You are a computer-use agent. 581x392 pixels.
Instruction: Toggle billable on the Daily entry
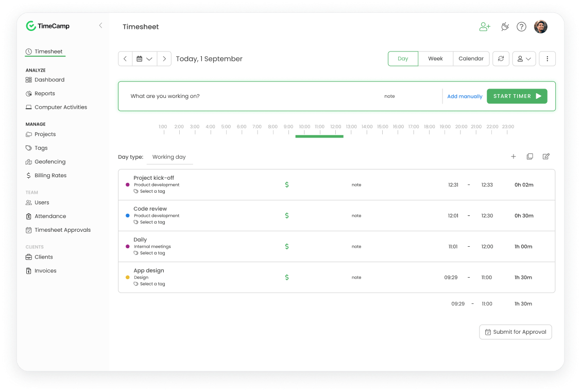point(287,246)
